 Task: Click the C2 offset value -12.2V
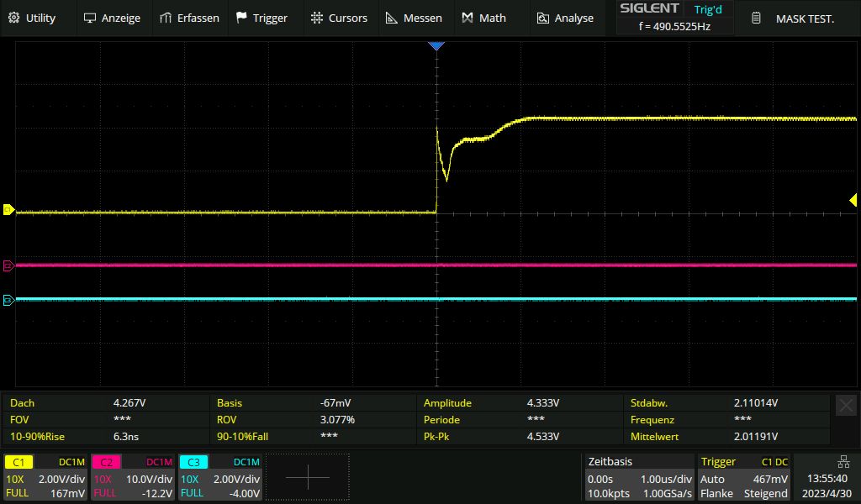(157, 493)
